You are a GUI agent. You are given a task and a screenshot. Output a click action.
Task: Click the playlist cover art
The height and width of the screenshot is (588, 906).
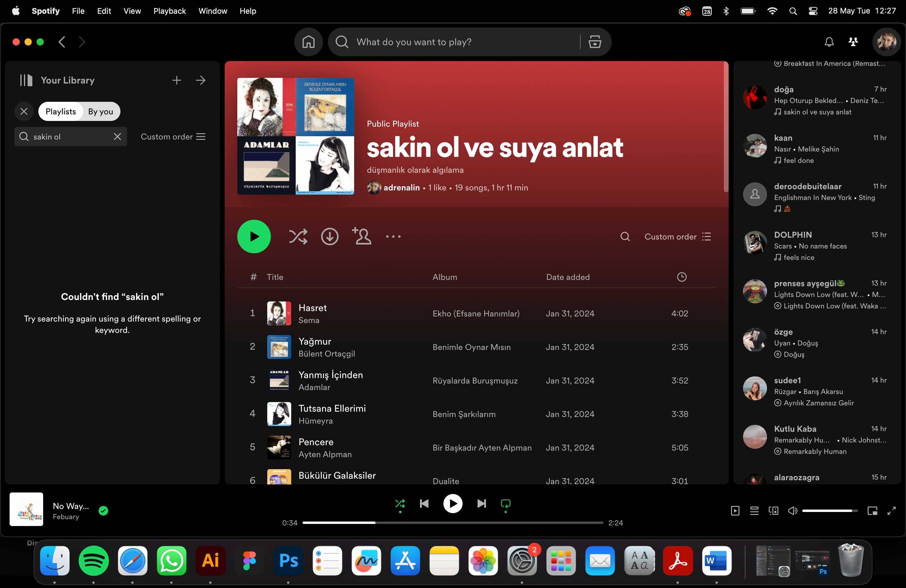coord(295,136)
